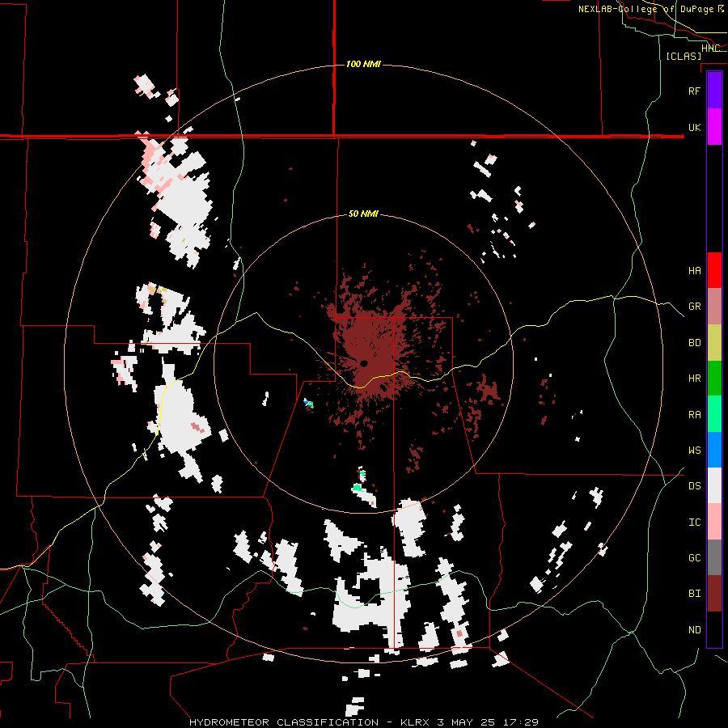Click the 'BI' legend label
Image resolution: width=728 pixels, height=728 pixels.
(x=694, y=594)
